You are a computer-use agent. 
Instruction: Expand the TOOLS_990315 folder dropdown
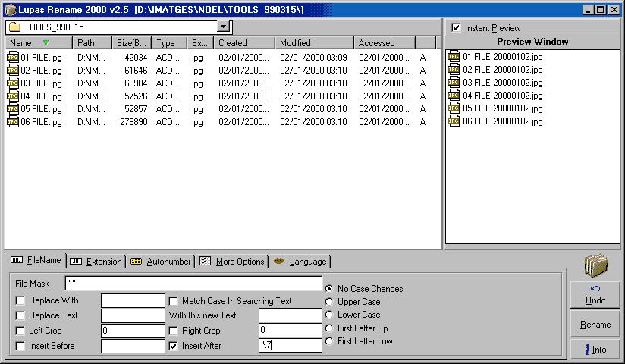tap(223, 27)
